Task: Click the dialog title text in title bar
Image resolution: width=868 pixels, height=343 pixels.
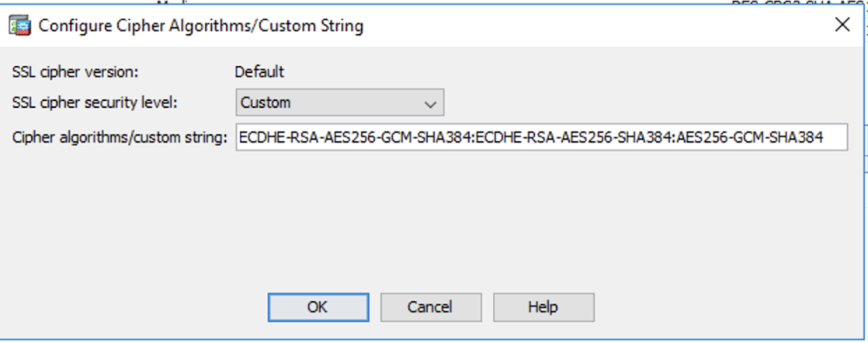Action: point(200,26)
